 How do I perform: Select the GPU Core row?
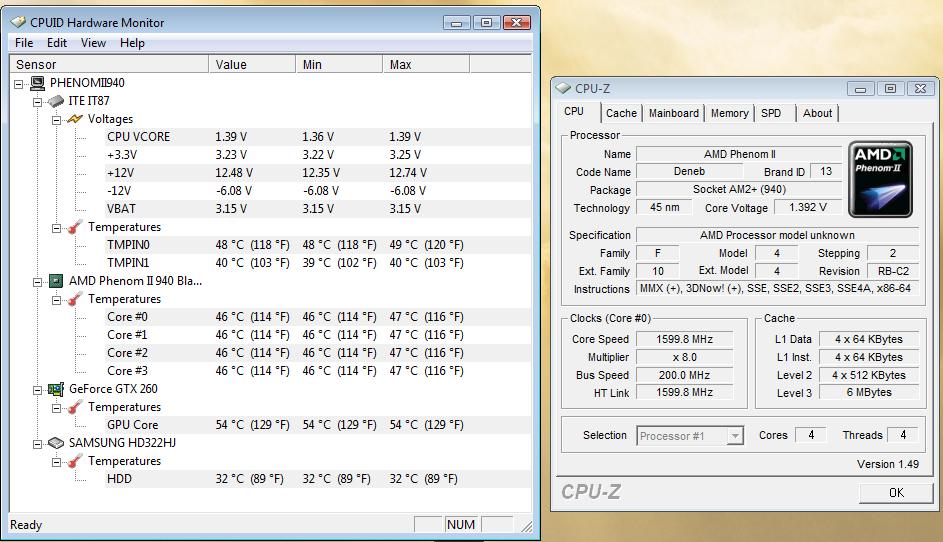[x=318, y=425]
